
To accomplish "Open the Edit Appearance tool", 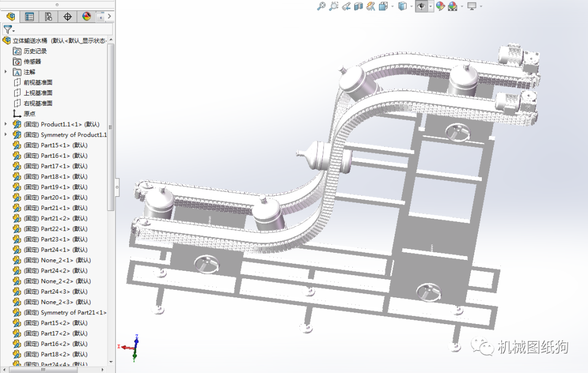I will (440, 6).
